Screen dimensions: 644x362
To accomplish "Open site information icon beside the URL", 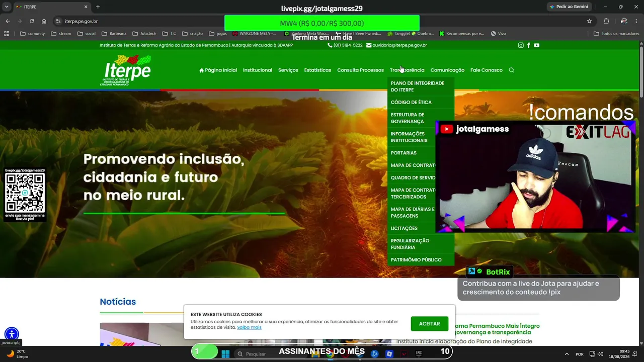I will pyautogui.click(x=58, y=21).
